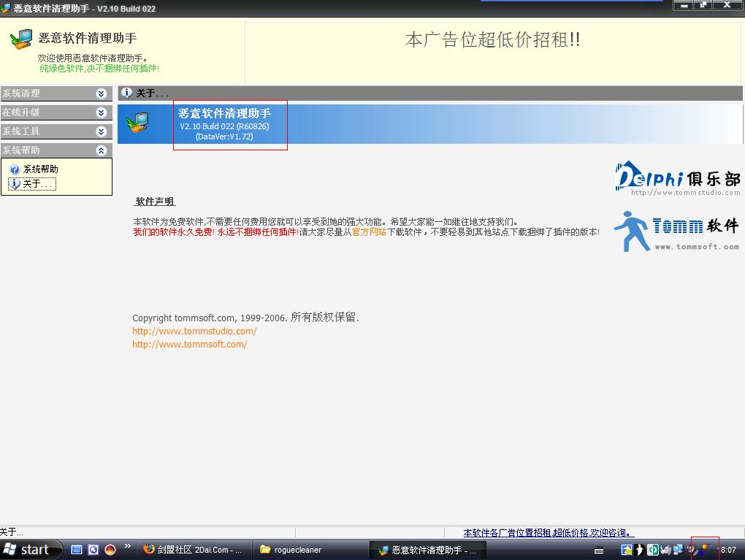Screen dimensions: 745x560
Task: Click the green square tray icon
Action: point(653,550)
